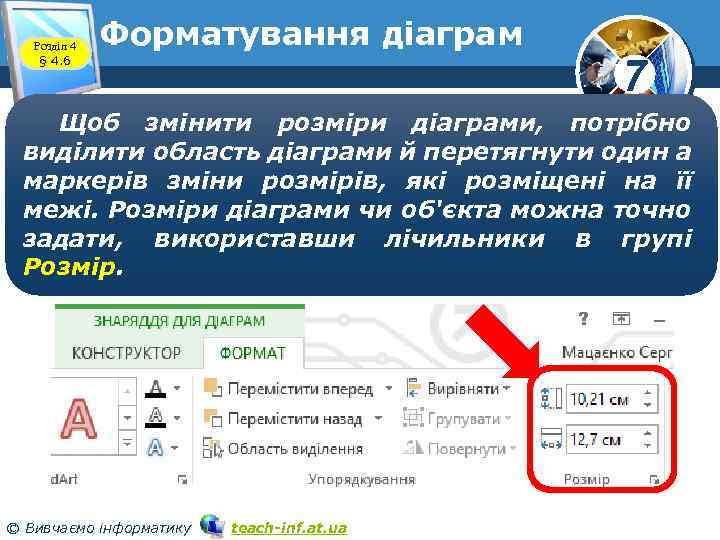
Task: Click the Повернути rotate icon
Action: [x=413, y=447]
